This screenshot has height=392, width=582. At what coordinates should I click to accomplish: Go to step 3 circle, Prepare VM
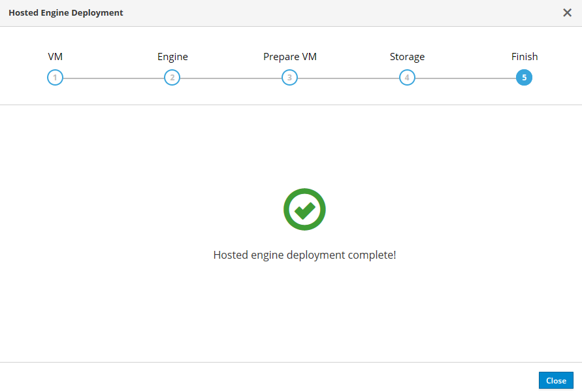(x=289, y=78)
